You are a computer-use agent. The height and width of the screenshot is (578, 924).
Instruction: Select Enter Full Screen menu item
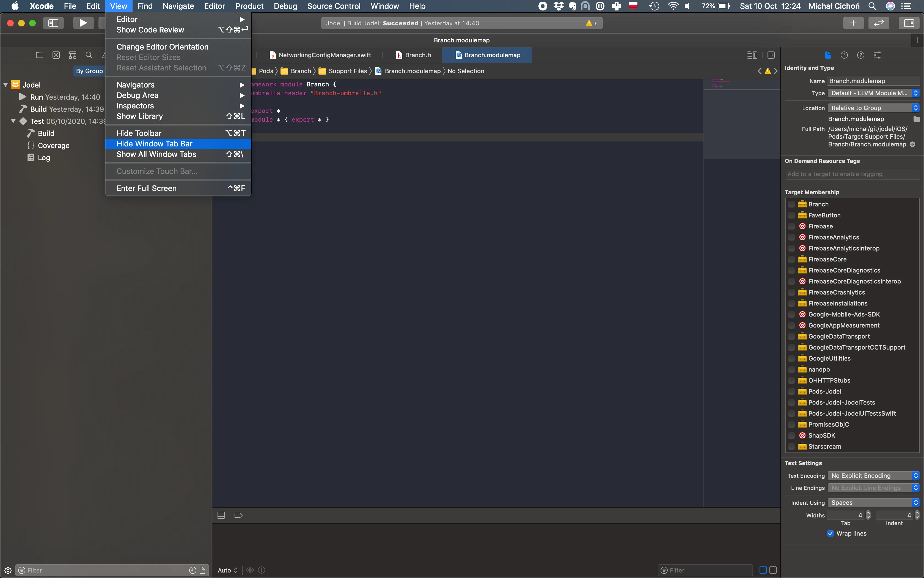pos(178,188)
